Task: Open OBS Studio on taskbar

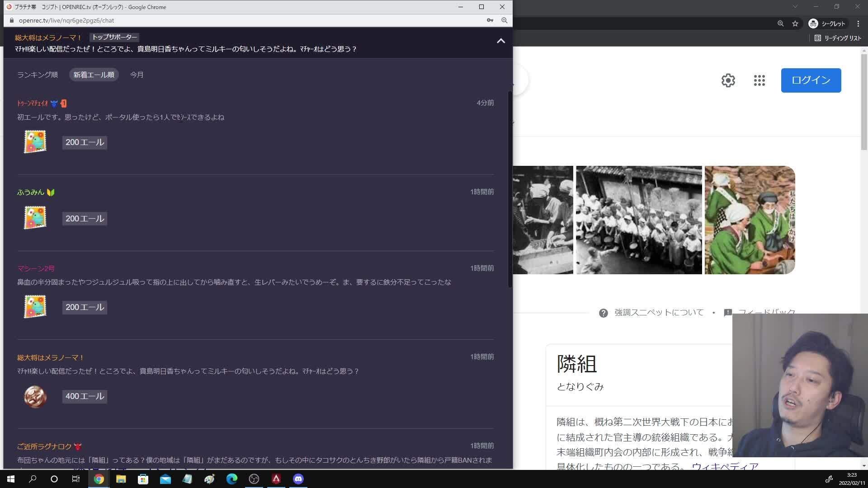Action: coord(254,479)
